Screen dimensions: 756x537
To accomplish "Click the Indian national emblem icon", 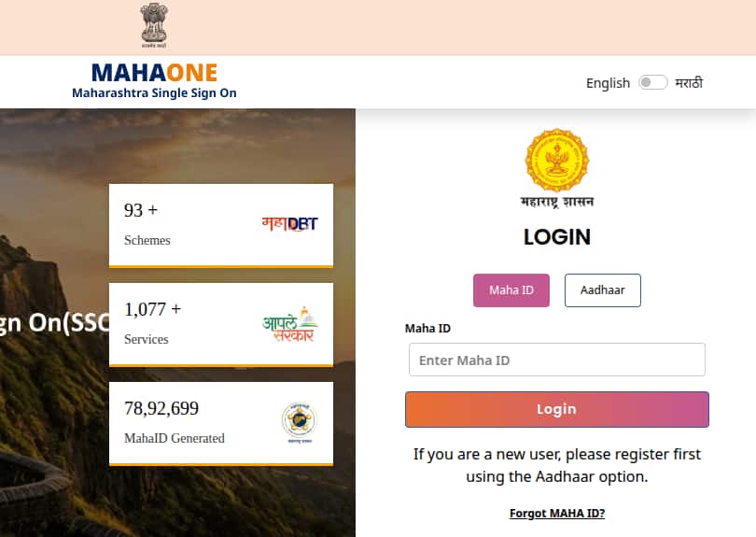I will tap(154, 25).
